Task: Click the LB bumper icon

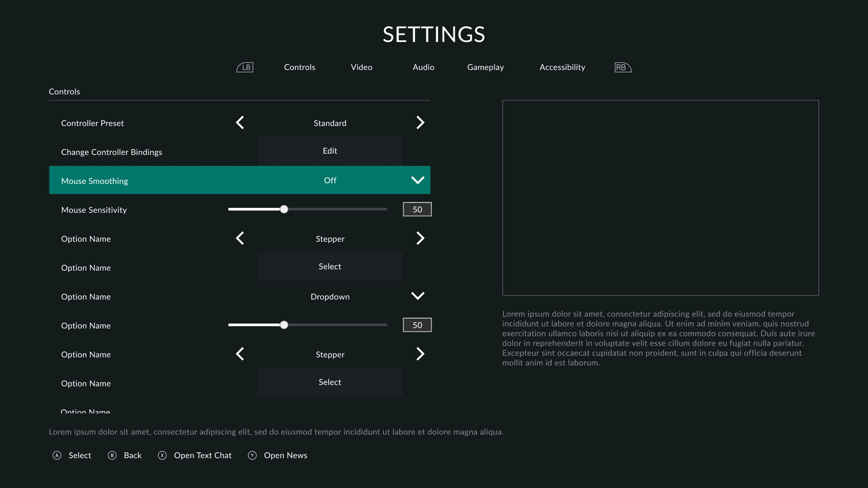Action: click(x=245, y=67)
